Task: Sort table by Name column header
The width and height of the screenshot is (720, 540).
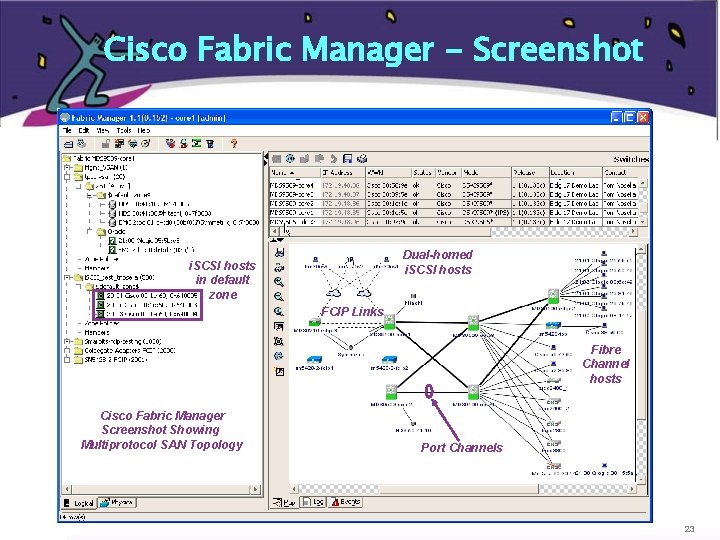Action: click(295, 173)
